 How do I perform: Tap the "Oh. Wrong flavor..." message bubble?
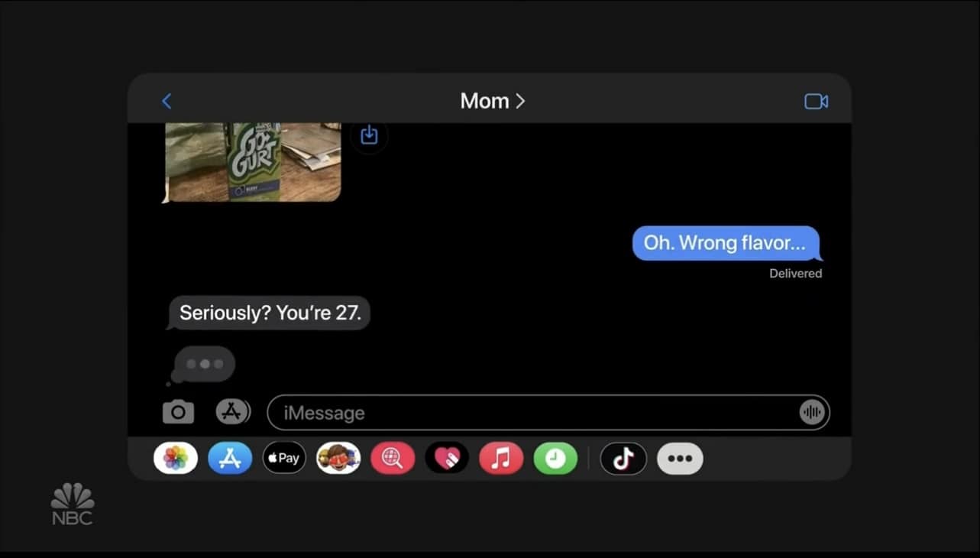(725, 243)
